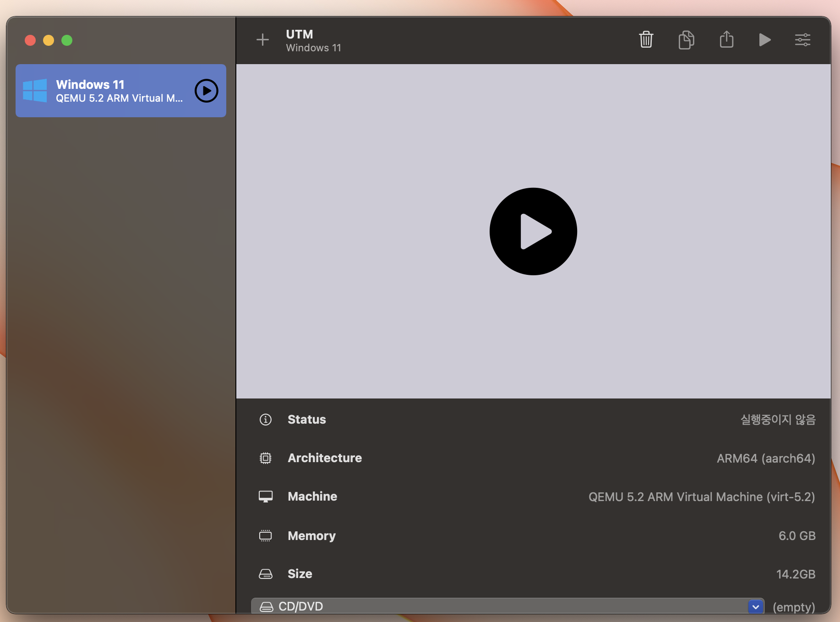
Task: Click the 실행중이지 않음 status text
Action: pos(778,420)
